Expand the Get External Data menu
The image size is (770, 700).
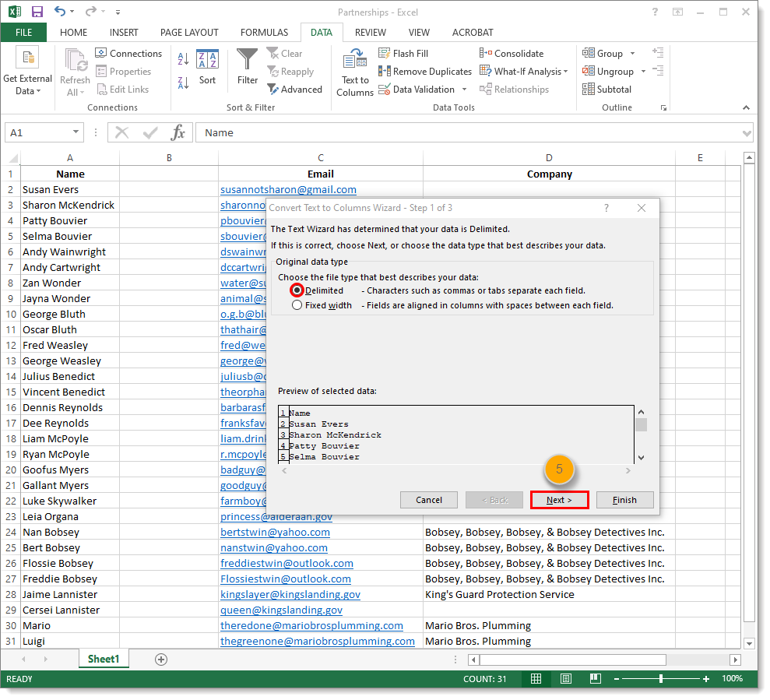tap(27, 72)
